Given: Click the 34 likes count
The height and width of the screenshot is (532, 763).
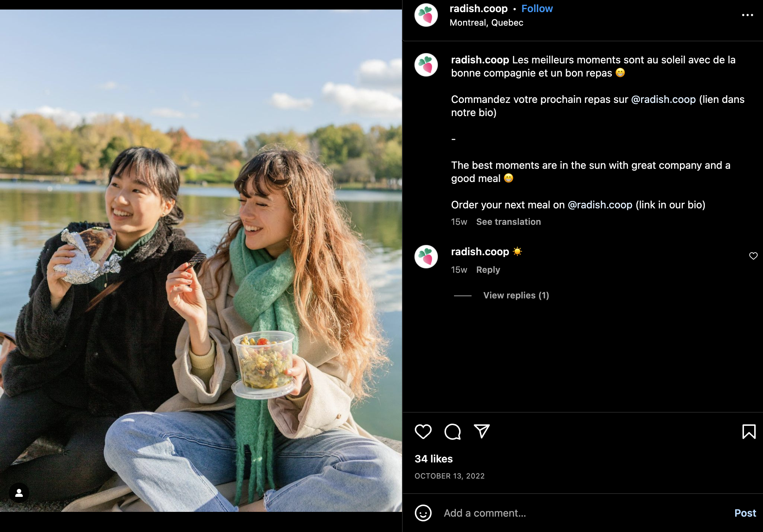Looking at the screenshot, I should click(x=433, y=459).
